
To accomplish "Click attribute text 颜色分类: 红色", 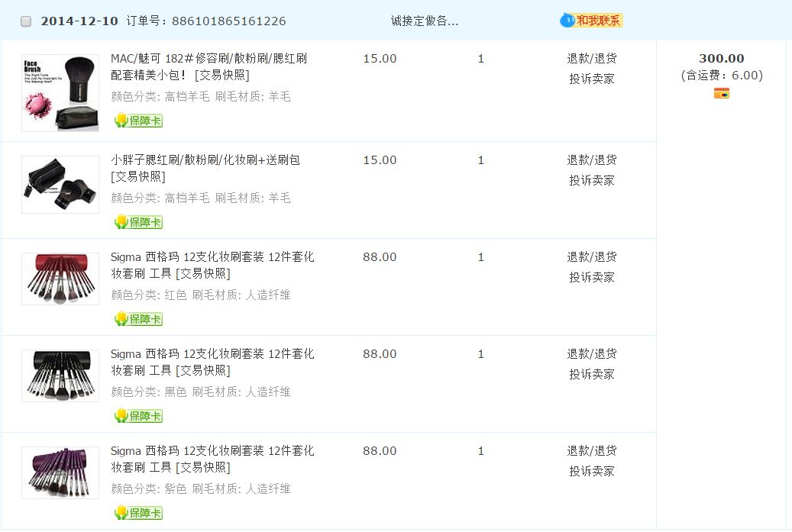I will pos(149,295).
